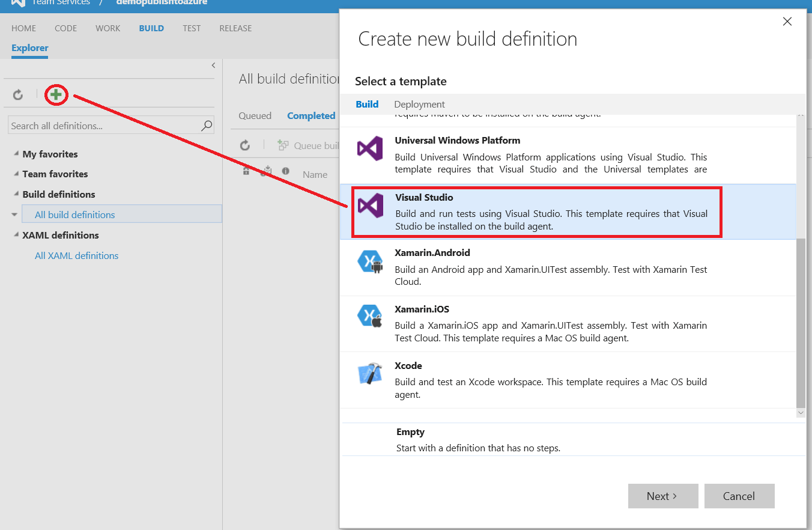Click the Next button

662,496
